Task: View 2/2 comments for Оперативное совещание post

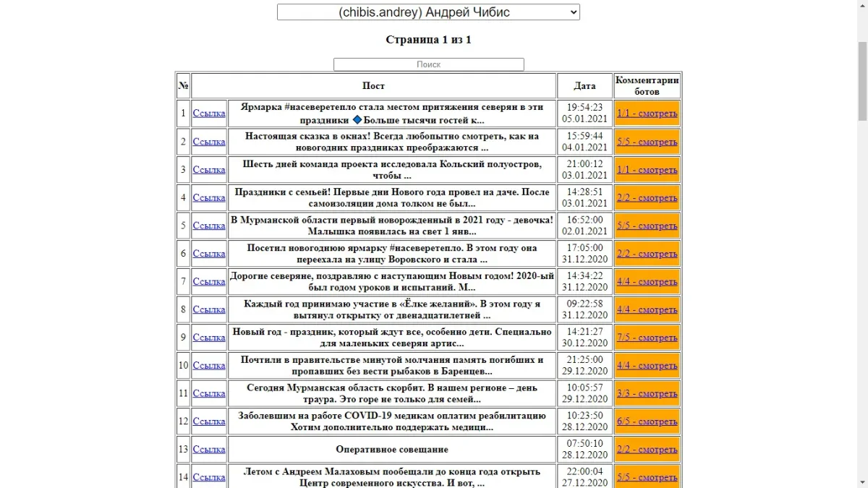Action: tap(647, 450)
